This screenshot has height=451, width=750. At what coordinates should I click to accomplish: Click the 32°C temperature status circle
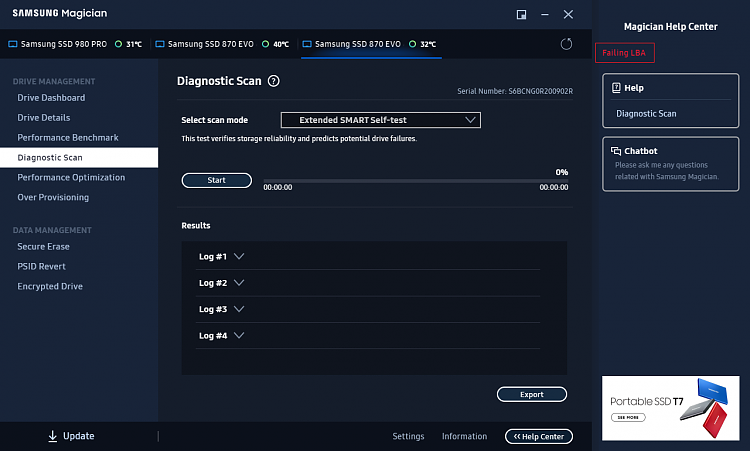click(x=412, y=44)
